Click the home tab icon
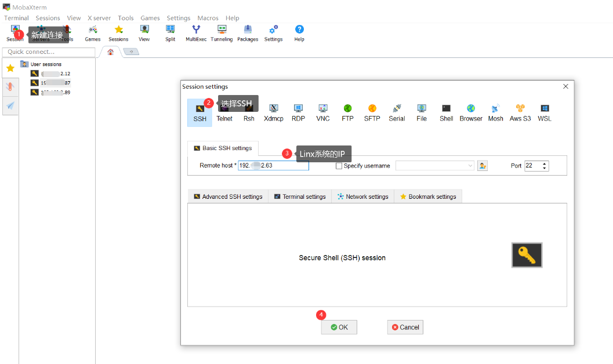Screen dimensions: 613x364 click(x=111, y=52)
